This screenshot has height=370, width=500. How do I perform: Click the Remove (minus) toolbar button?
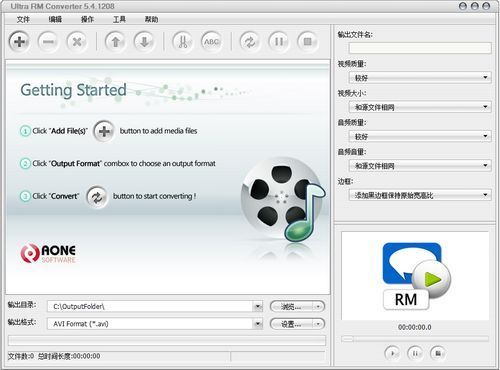[x=48, y=42]
